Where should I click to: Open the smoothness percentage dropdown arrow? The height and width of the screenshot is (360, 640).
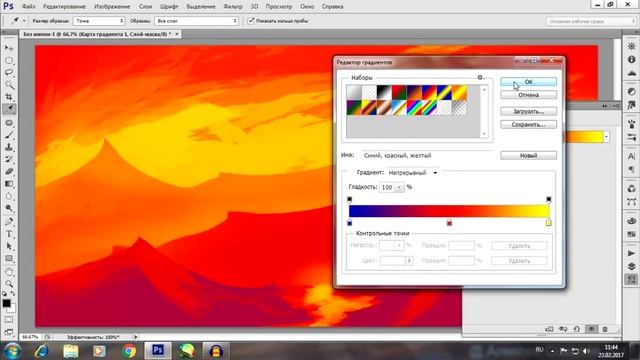(x=399, y=187)
